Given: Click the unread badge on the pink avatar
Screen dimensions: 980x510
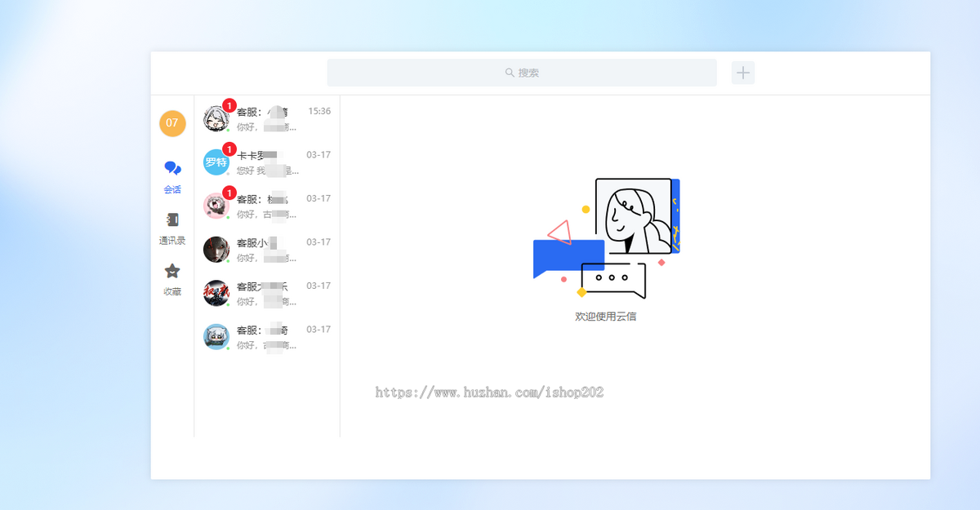Looking at the screenshot, I should (x=229, y=193).
